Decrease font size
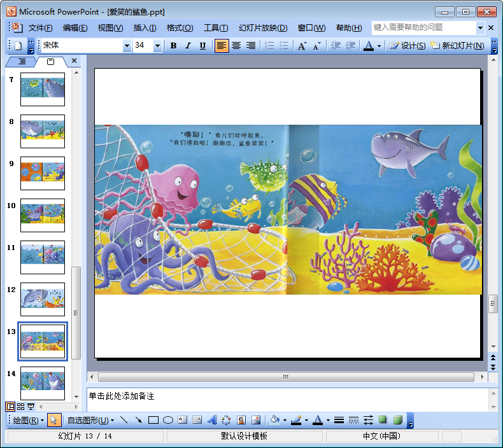 coord(317,46)
